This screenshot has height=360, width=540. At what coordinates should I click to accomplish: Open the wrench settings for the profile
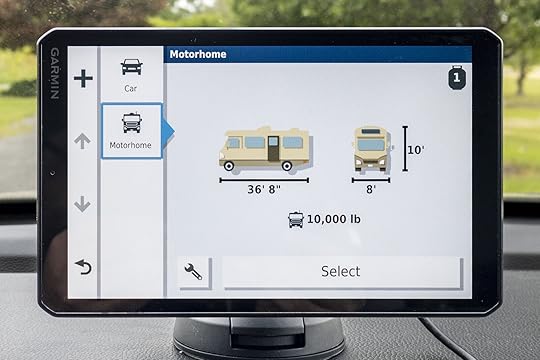(194, 272)
